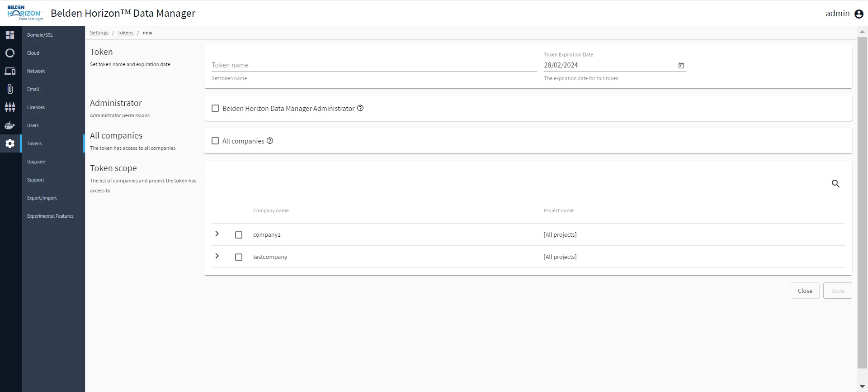868x392 pixels.
Task: Open Domain/SSL settings
Action: coord(53,35)
